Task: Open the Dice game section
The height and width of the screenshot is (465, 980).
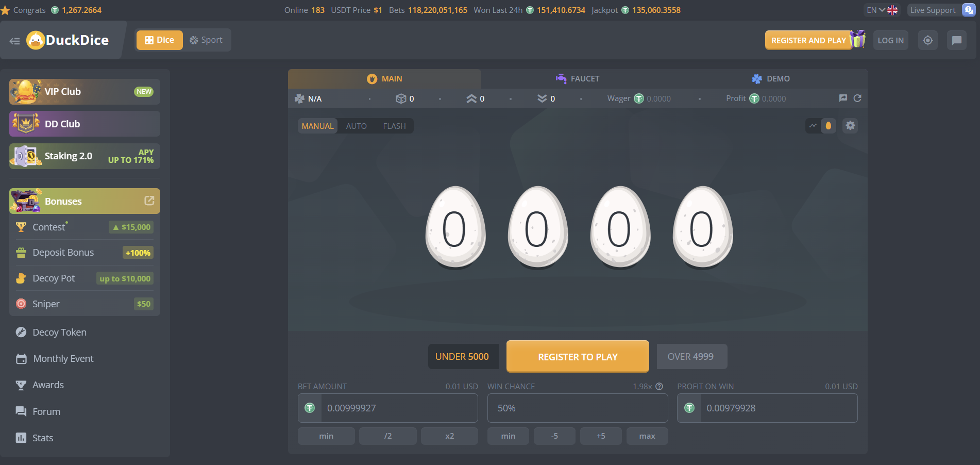Action: coord(160,40)
